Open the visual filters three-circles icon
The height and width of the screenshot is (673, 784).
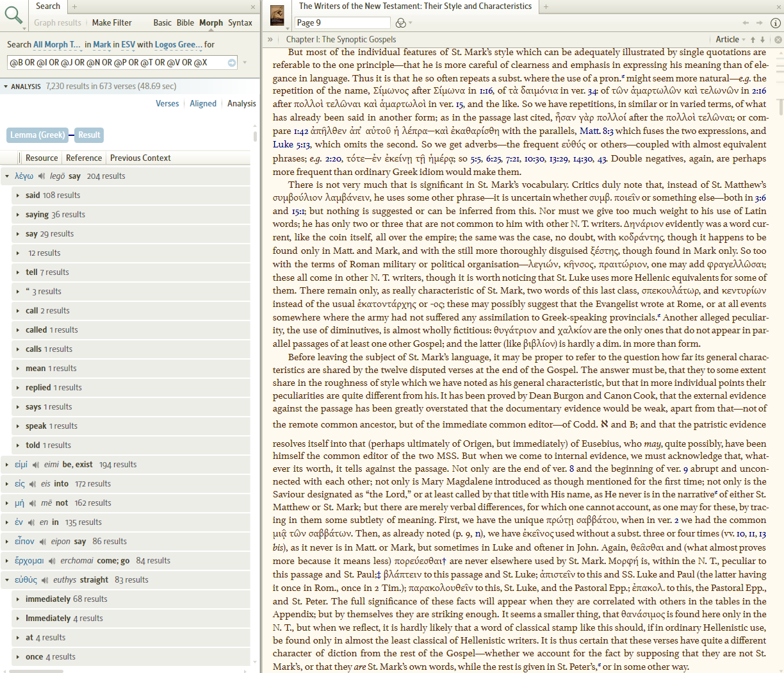click(x=402, y=23)
